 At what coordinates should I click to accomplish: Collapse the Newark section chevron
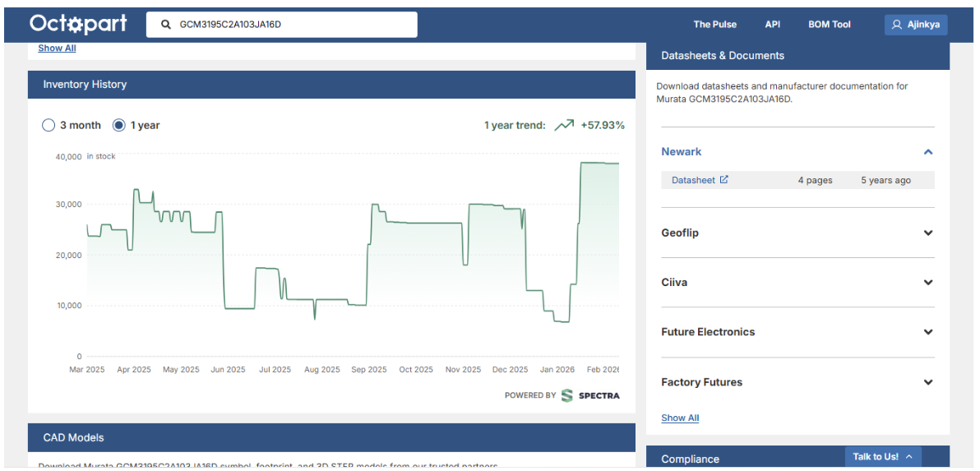pos(928,152)
